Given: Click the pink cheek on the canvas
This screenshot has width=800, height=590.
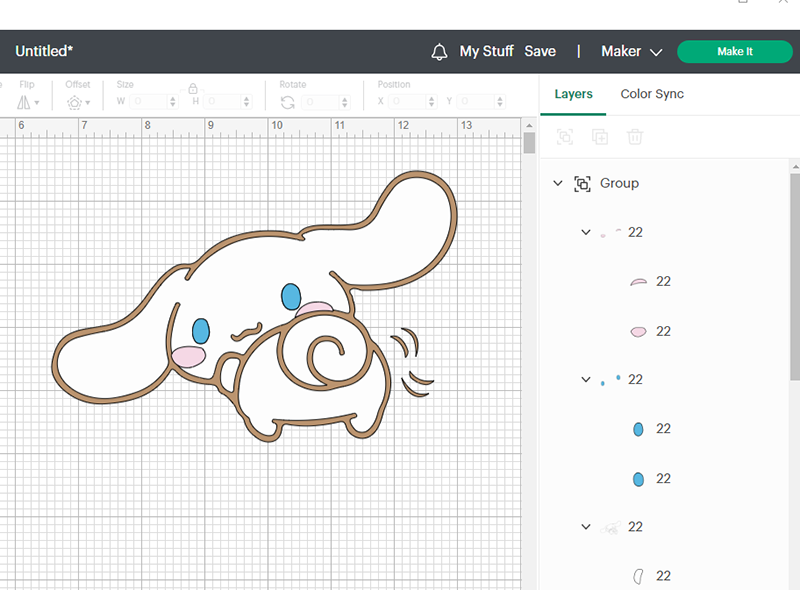Looking at the screenshot, I should click(188, 357).
